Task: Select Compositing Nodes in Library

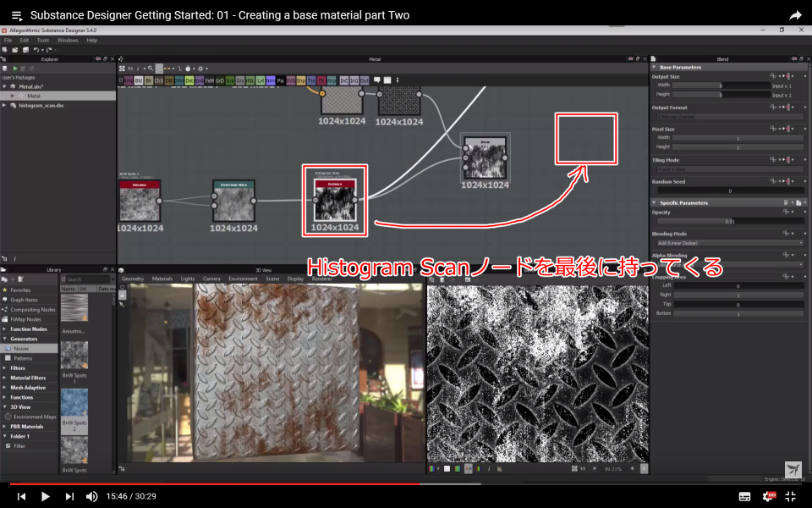Action: 33,310
